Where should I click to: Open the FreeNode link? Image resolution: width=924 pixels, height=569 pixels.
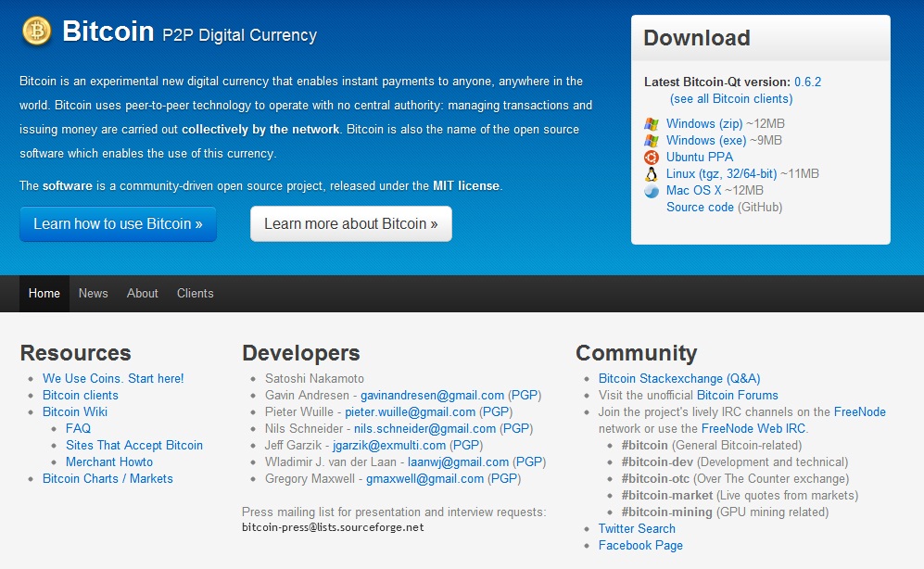coord(860,411)
